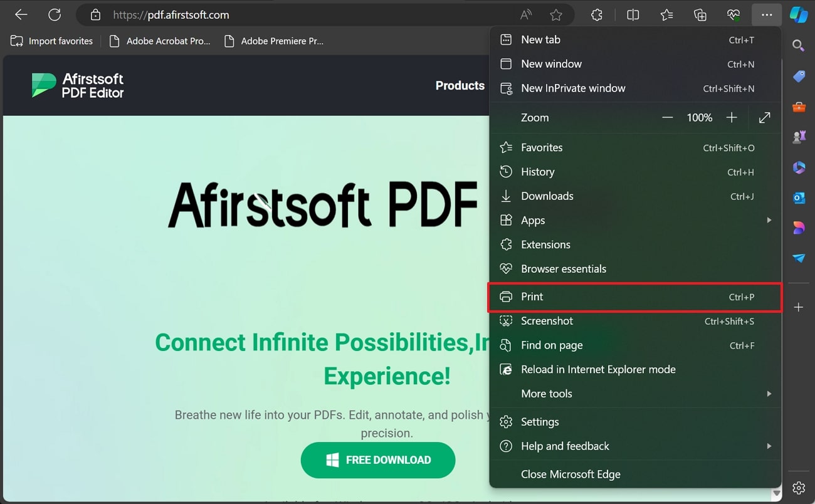Screen dimensions: 815x504
Task: Open Import favorites bookmark
Action: (x=52, y=41)
